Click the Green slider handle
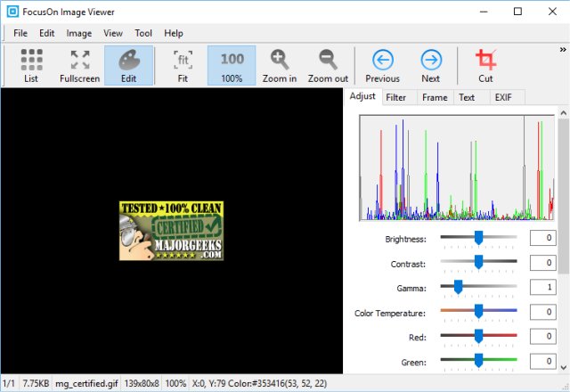 tap(479, 361)
